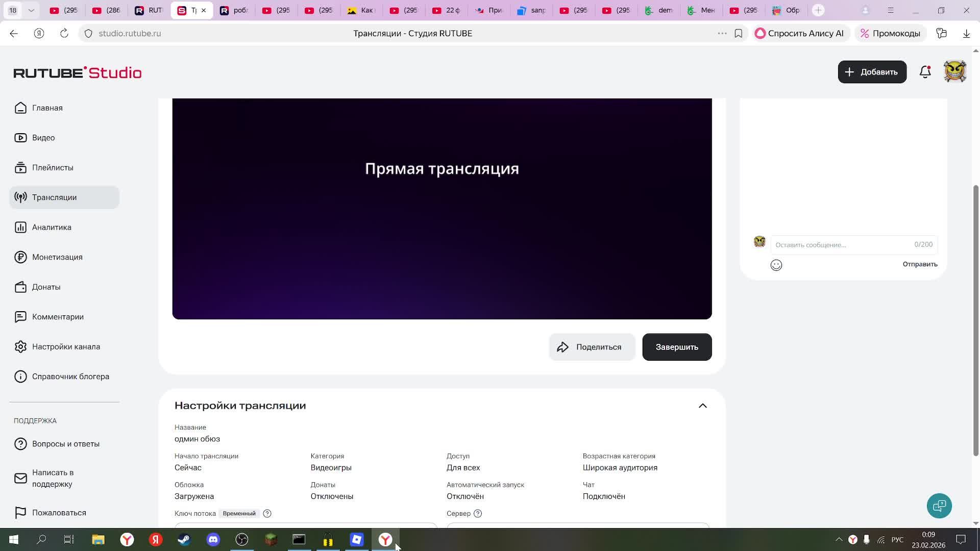This screenshot has height=551, width=980.
Task: Go to Аналитика in the sidebar
Action: click(52, 227)
